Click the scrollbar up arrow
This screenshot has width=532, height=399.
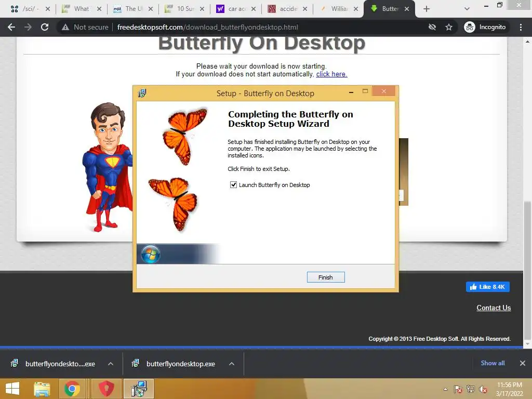point(527,42)
